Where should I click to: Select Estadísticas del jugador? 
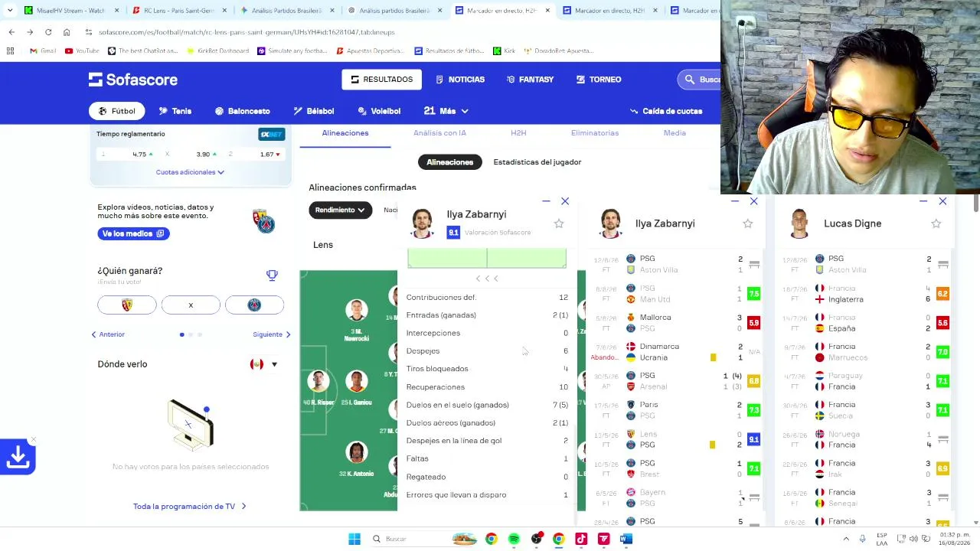coord(537,162)
